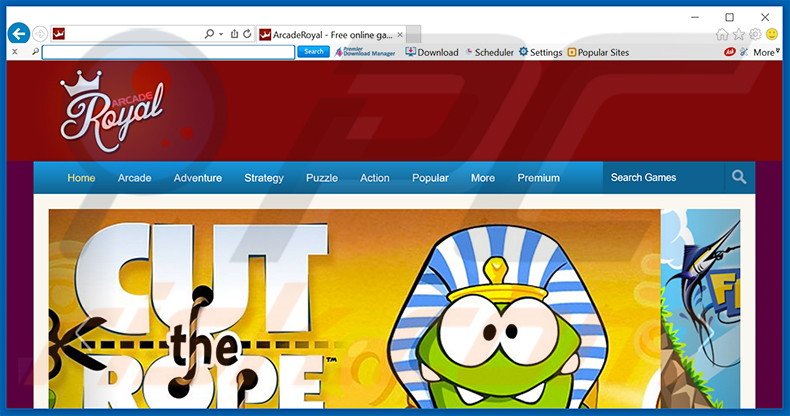Image resolution: width=790 pixels, height=416 pixels.
Task: Expand the More toolbar dropdown
Action: [766, 52]
